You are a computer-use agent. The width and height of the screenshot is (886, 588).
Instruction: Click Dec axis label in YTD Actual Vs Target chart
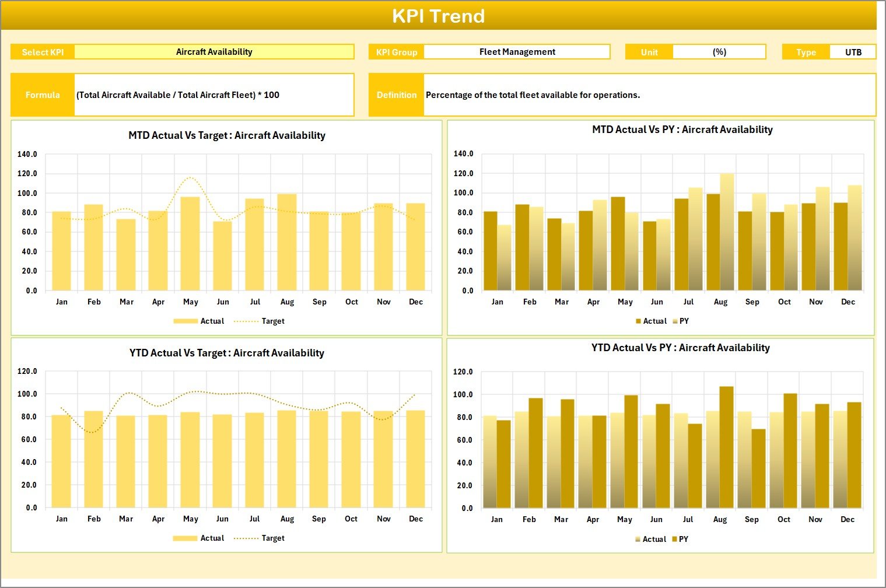tap(415, 519)
